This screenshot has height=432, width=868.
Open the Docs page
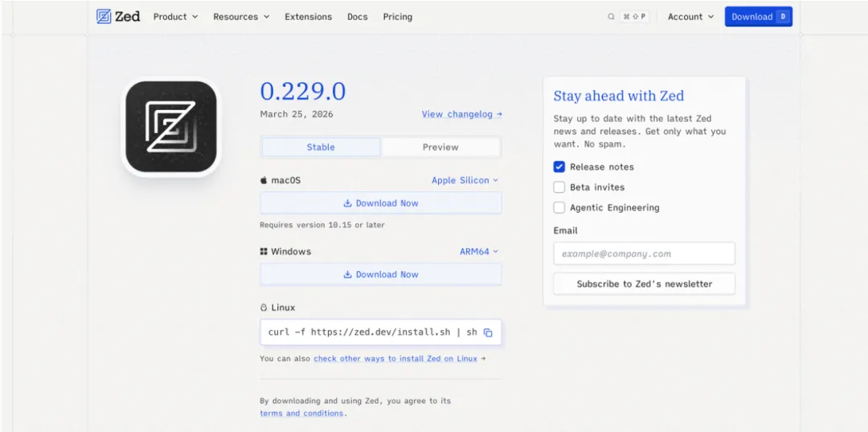click(x=358, y=17)
